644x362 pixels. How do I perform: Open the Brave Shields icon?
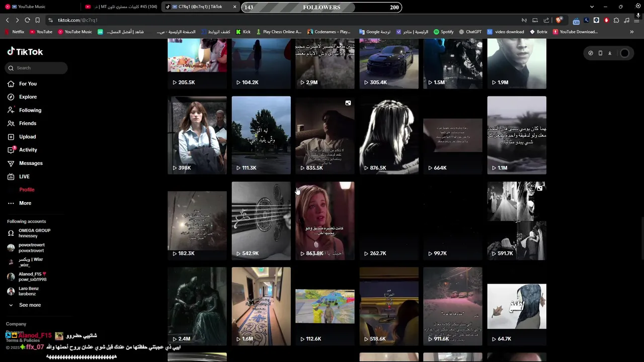pos(558,20)
